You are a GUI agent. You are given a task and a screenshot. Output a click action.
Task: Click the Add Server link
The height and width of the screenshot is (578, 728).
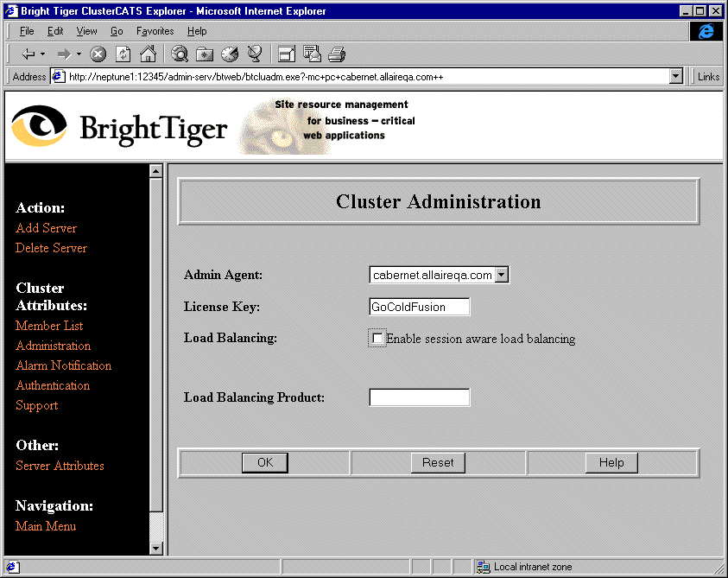46,228
